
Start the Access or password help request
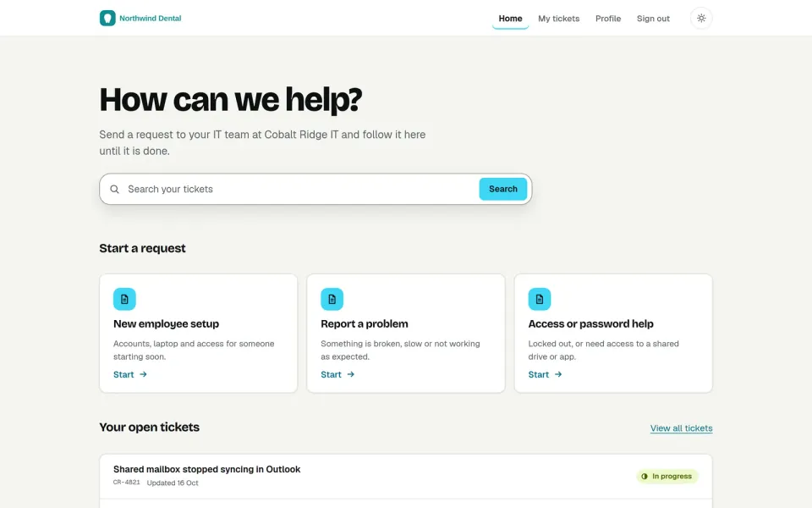tap(545, 374)
